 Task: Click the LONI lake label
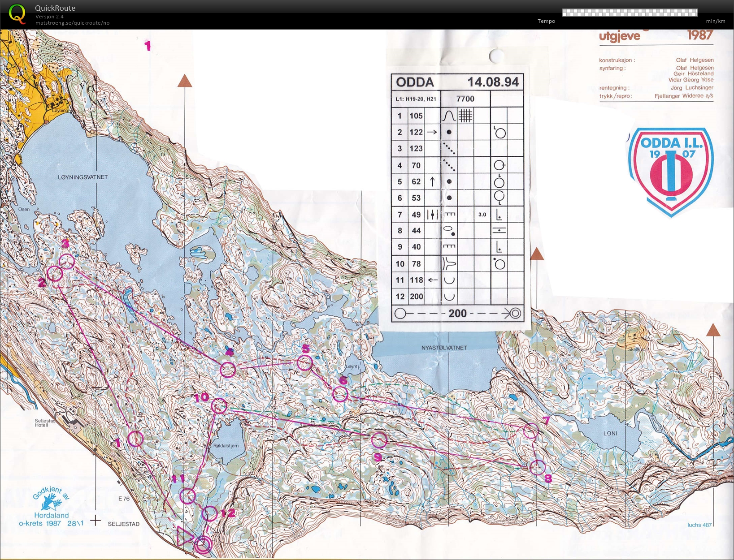[x=610, y=433]
